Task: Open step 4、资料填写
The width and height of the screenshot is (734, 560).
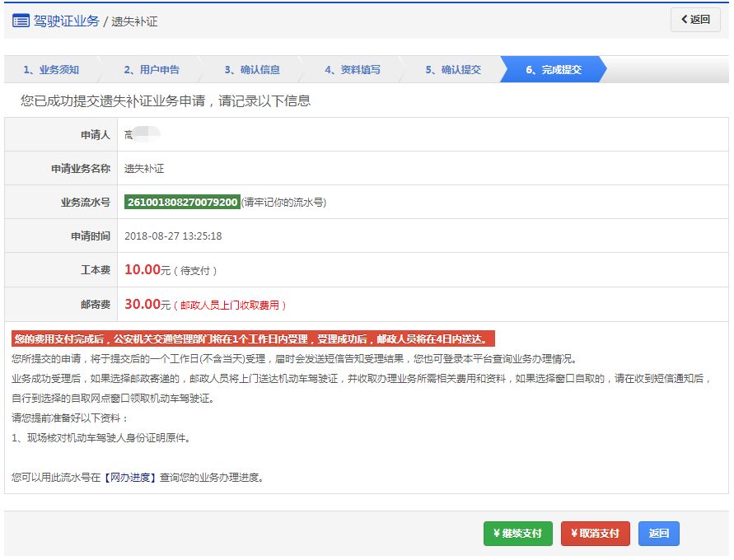Action: (354, 70)
